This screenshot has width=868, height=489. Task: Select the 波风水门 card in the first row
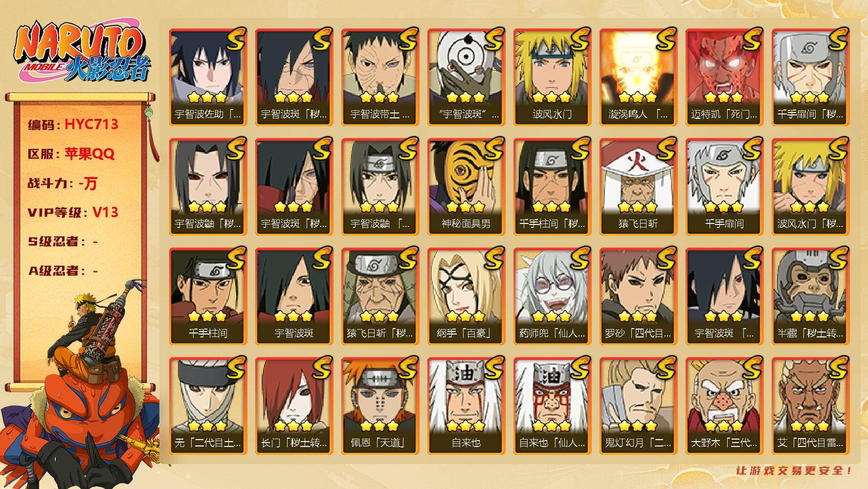pyautogui.click(x=552, y=77)
